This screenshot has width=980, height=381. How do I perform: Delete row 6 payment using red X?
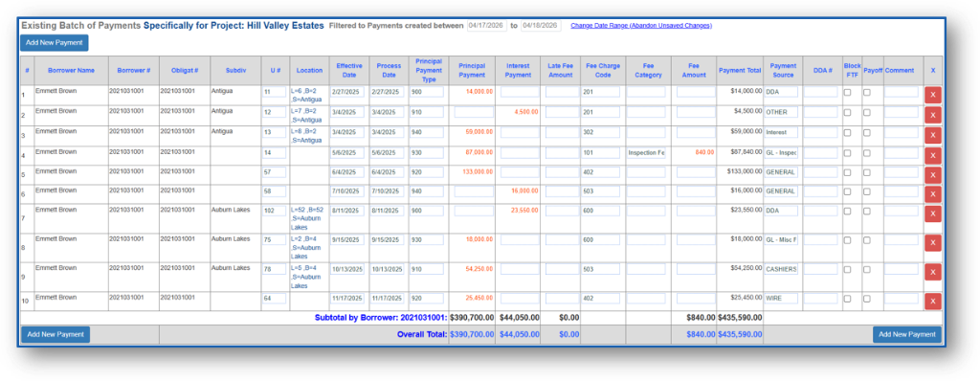[932, 194]
